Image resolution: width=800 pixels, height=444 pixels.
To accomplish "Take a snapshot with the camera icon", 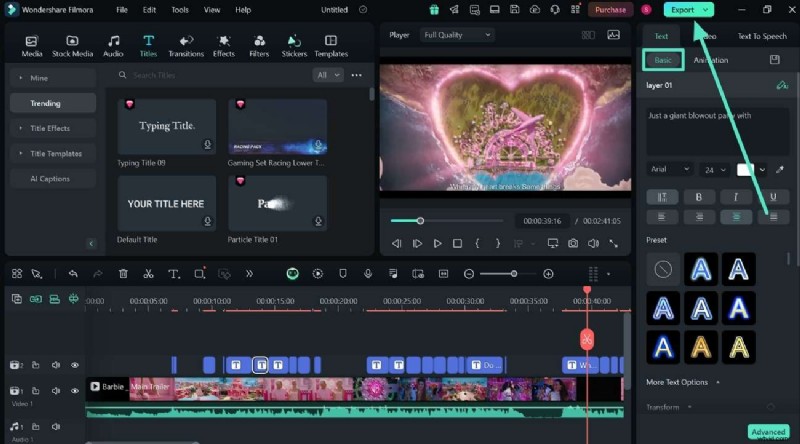I will pos(573,243).
